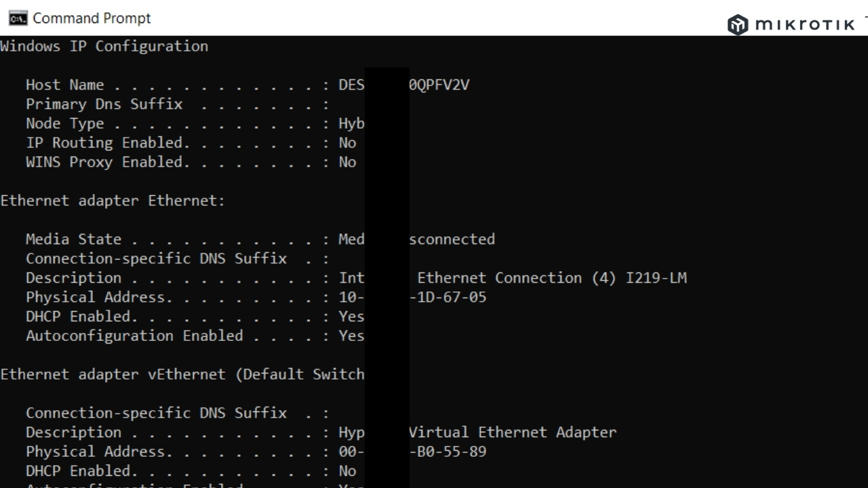Screen dimensions: 868x488
Task: Click the Ethernet adapter Ethernet heading
Action: [113, 201]
